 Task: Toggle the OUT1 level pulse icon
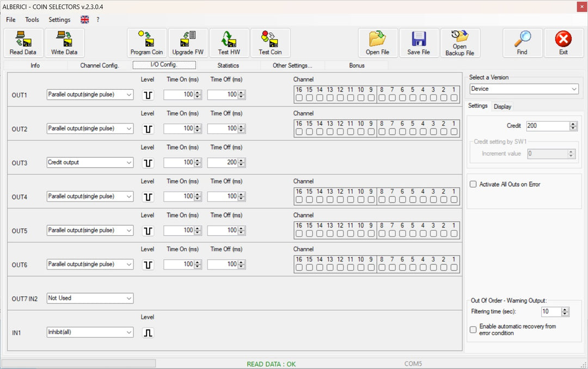pyautogui.click(x=148, y=95)
